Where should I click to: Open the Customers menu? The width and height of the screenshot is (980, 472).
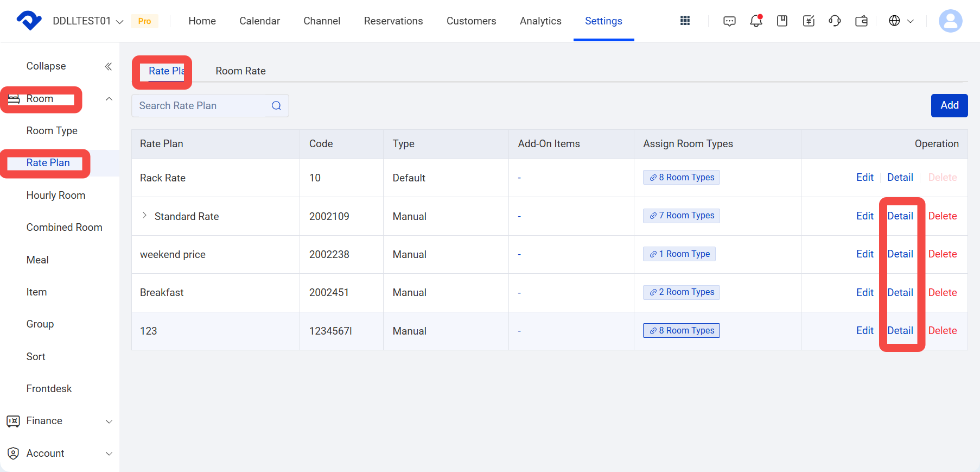coord(471,21)
